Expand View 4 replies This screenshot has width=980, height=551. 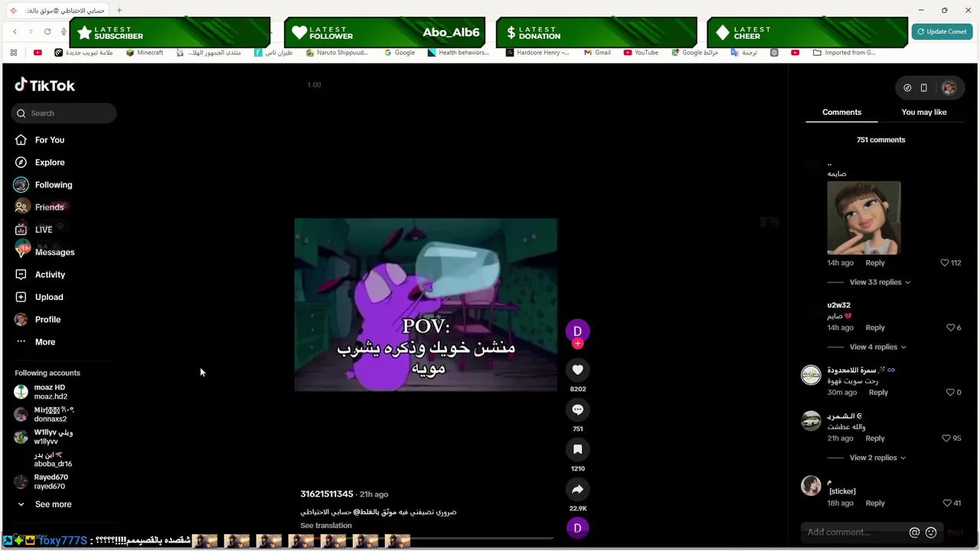(877, 347)
